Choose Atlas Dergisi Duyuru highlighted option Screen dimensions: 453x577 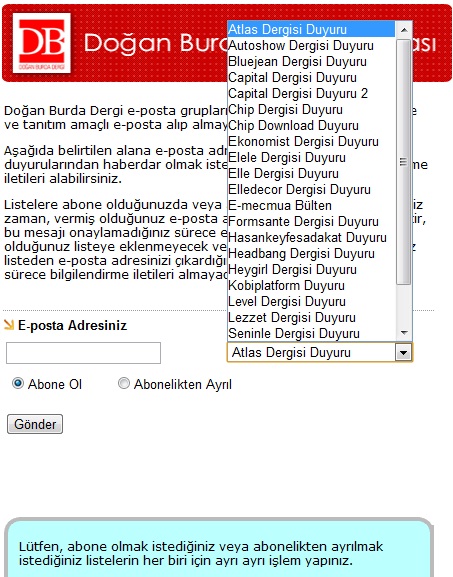point(311,29)
